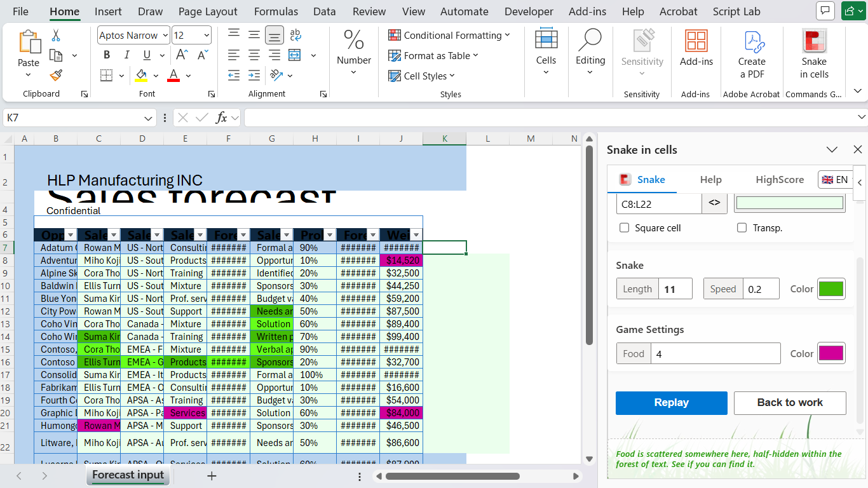Screen dimensions: 868x488
Task: Open the Comments icon at top right
Action: click(x=825, y=11)
